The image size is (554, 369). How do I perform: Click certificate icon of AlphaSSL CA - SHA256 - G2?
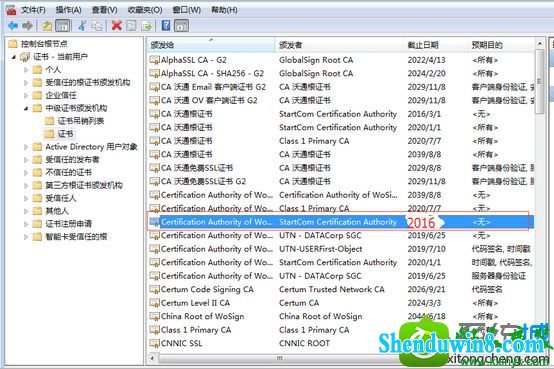click(x=154, y=74)
